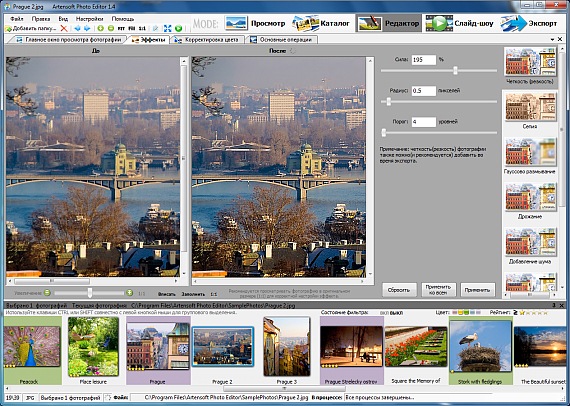Viewport: 570px width, 406px height.
Task: Select the Prague 3 photo thumbnail
Action: [x=287, y=346]
